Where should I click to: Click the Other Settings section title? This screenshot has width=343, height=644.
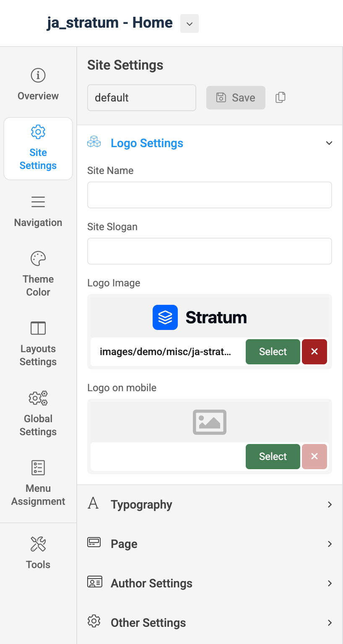(x=148, y=623)
